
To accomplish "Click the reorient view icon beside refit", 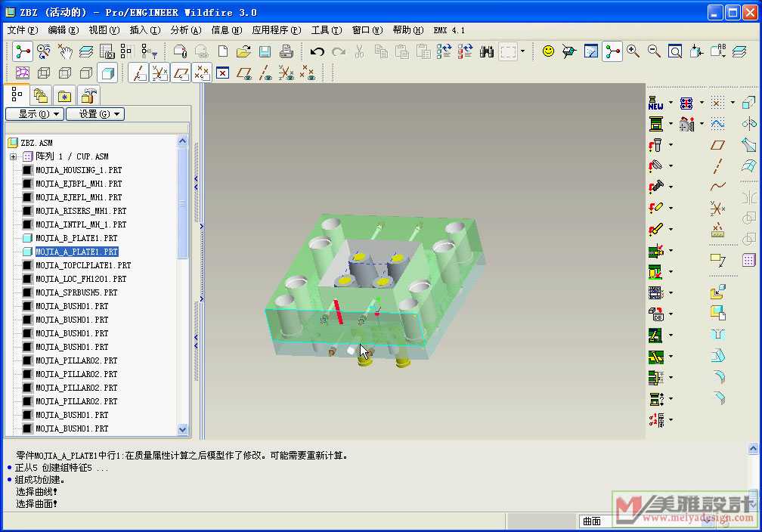I will point(695,51).
